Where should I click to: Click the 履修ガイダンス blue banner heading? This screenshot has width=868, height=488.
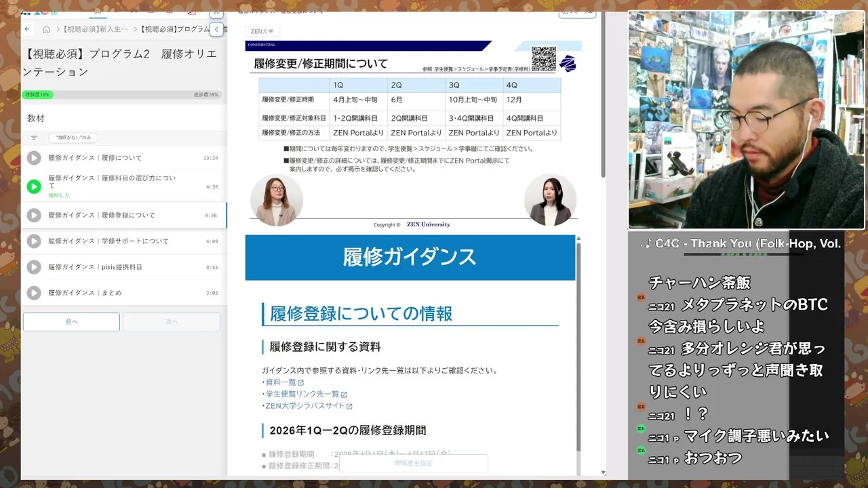[x=410, y=258]
